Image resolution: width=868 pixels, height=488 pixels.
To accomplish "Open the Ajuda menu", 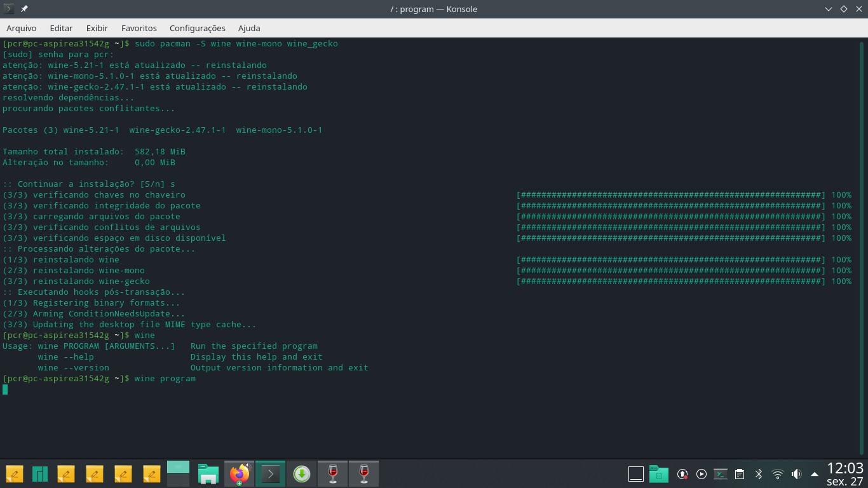I will [x=249, y=28].
